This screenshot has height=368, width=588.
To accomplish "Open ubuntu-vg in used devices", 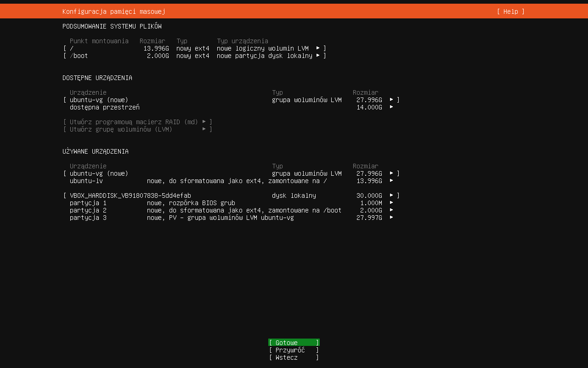I will 232,173.
